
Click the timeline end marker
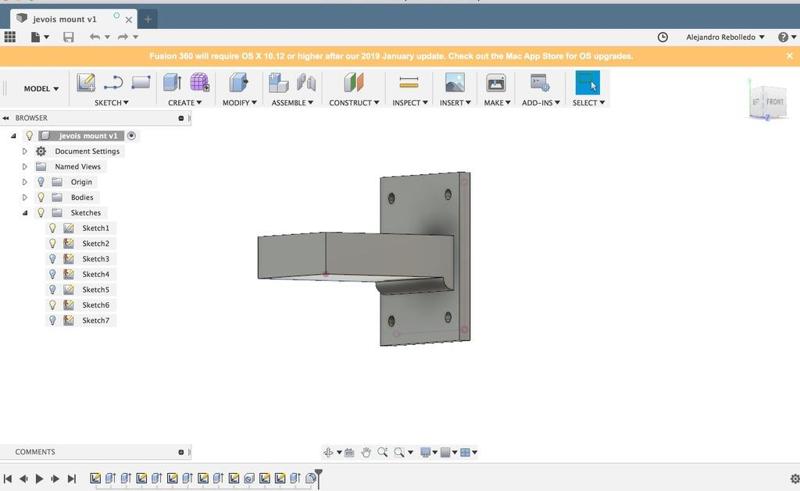coord(318,478)
